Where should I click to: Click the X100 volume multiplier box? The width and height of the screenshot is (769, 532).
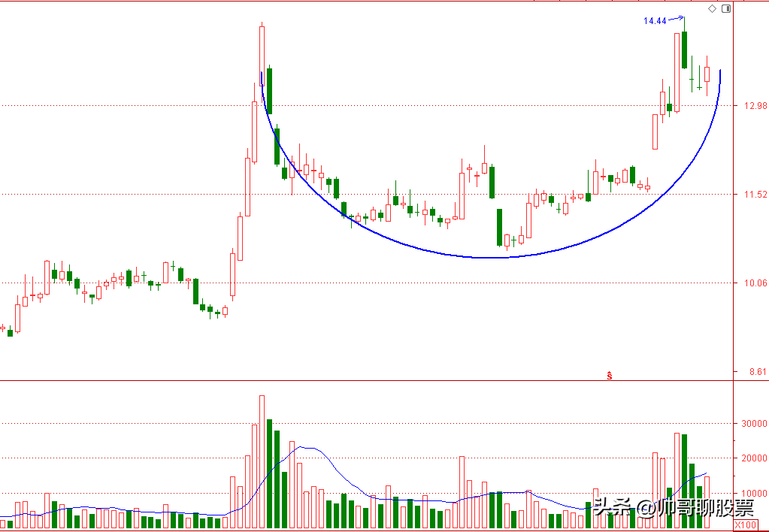point(746,525)
